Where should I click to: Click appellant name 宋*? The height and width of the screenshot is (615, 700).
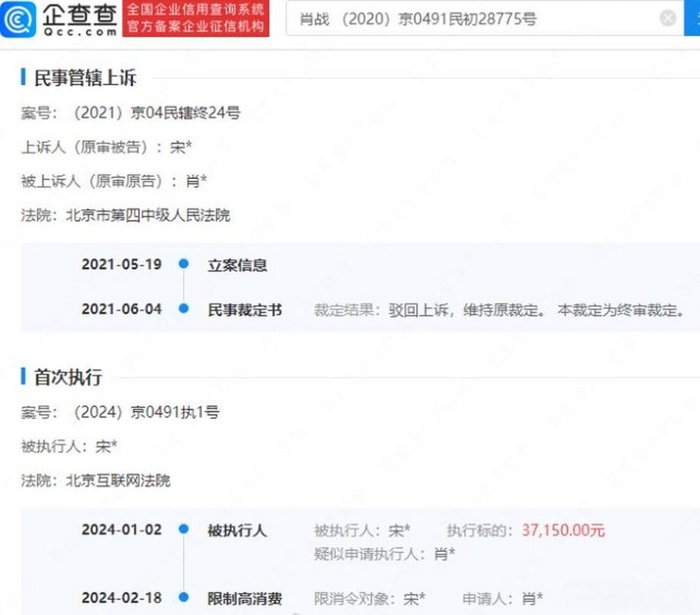(x=178, y=148)
